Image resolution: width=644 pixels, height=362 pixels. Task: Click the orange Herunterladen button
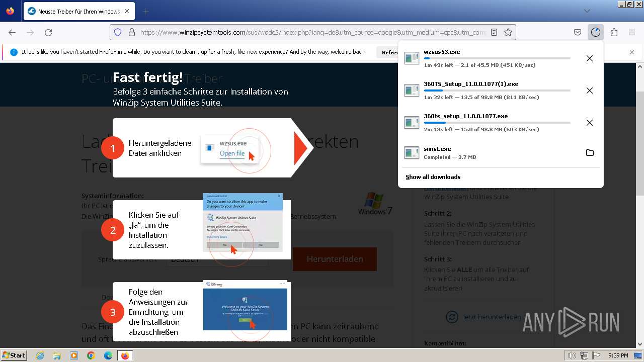click(x=335, y=259)
